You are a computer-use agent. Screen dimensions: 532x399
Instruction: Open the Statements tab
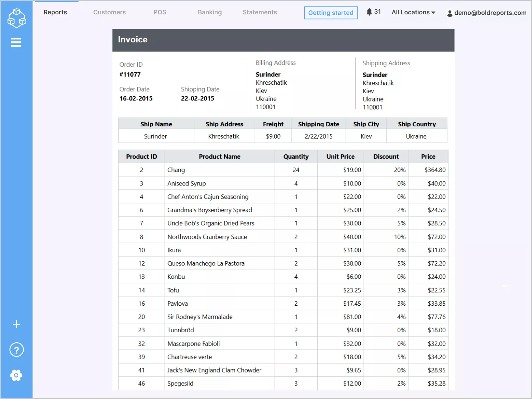[260, 12]
